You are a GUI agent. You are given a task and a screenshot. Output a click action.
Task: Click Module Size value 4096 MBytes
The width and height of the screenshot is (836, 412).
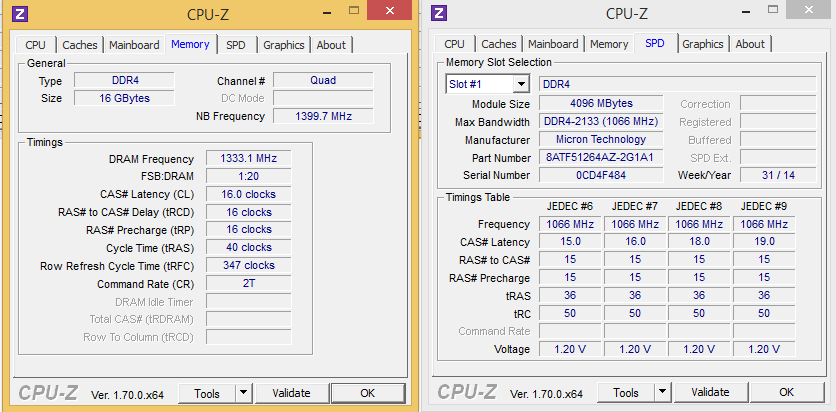(x=601, y=103)
